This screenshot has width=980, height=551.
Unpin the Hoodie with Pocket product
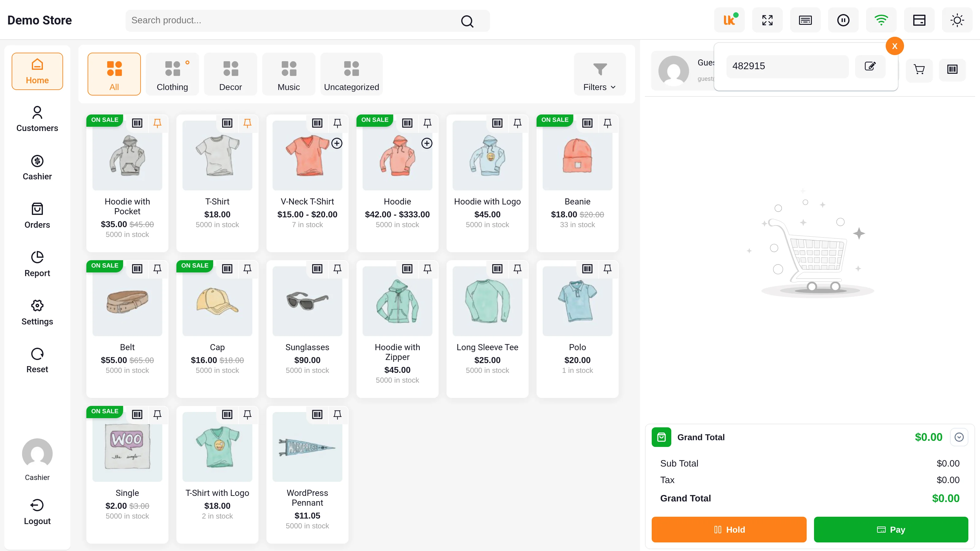(x=157, y=123)
